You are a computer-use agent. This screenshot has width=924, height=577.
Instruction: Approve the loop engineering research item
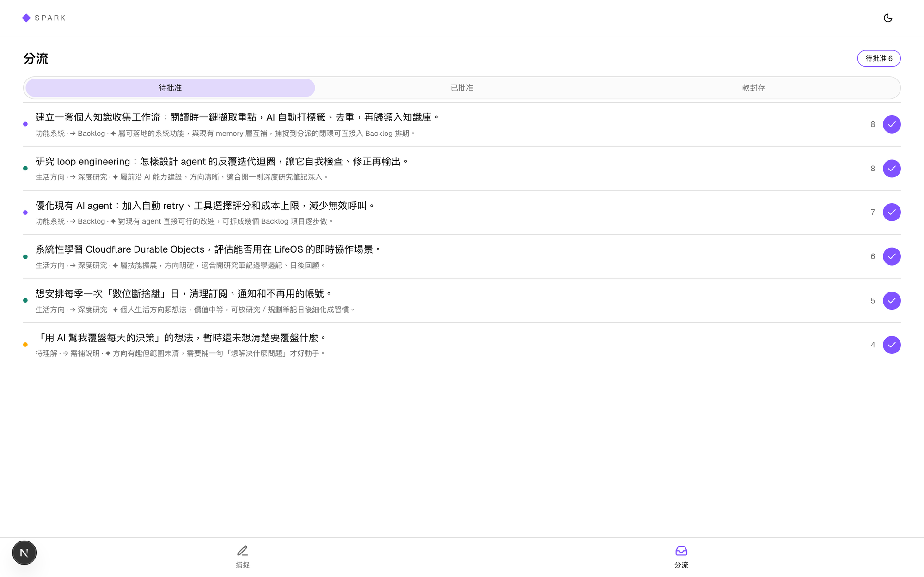click(x=892, y=169)
